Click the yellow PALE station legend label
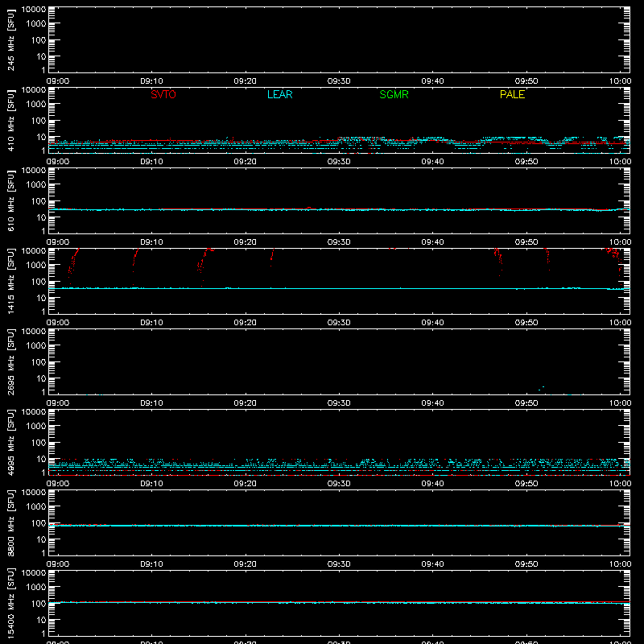 512,94
